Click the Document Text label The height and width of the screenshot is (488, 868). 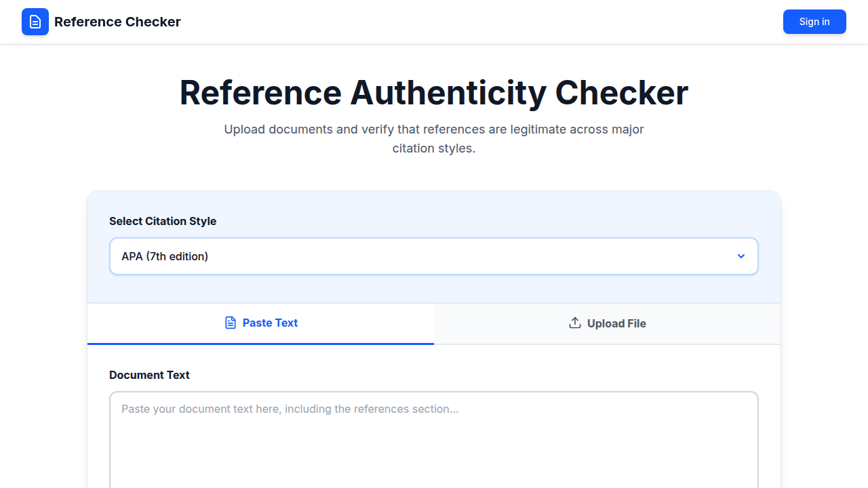(149, 375)
